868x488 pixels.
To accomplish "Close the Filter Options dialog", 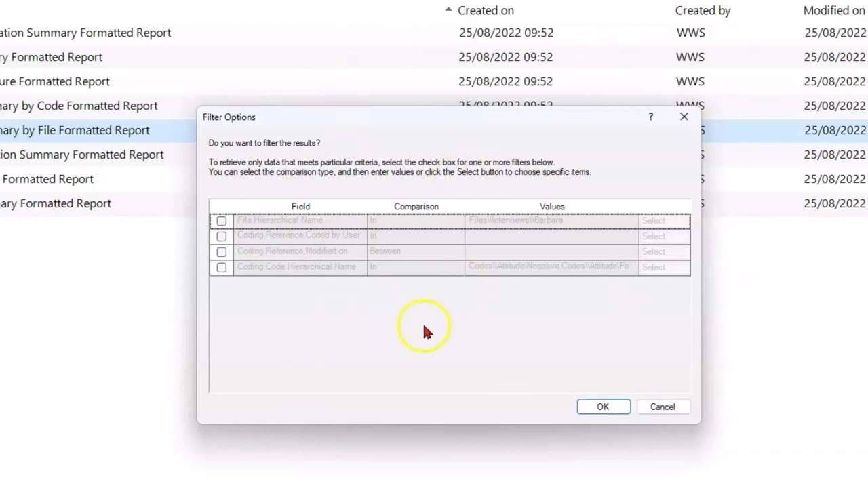I will [684, 117].
